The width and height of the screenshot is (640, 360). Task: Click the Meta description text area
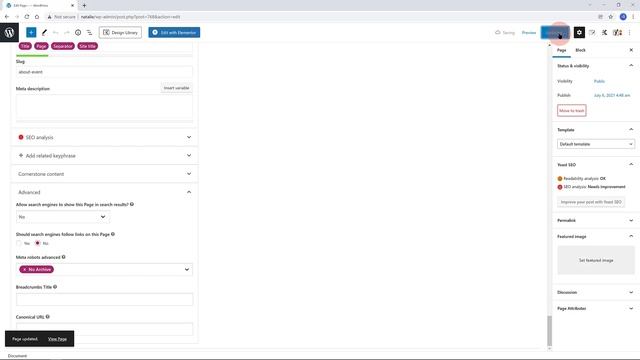pos(104,107)
